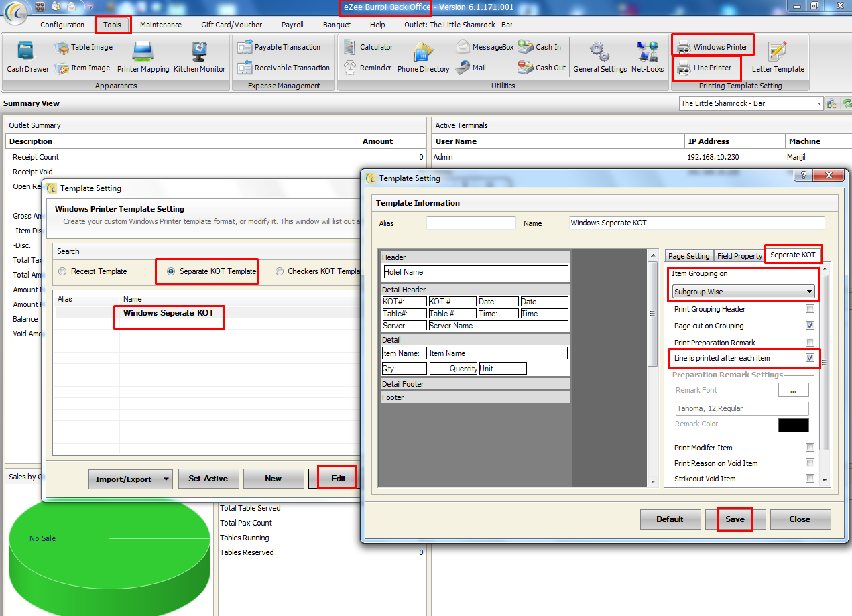
Task: Click the Close button in Template Setting
Action: click(x=800, y=519)
